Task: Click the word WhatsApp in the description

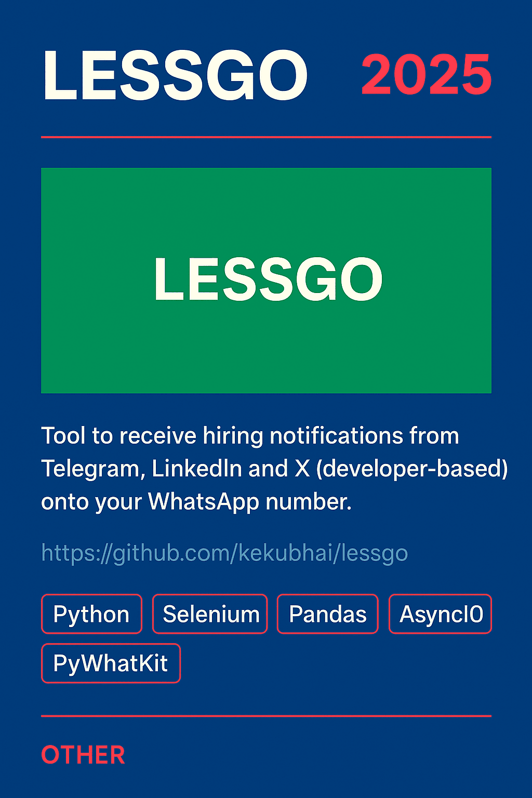Action: (204, 502)
